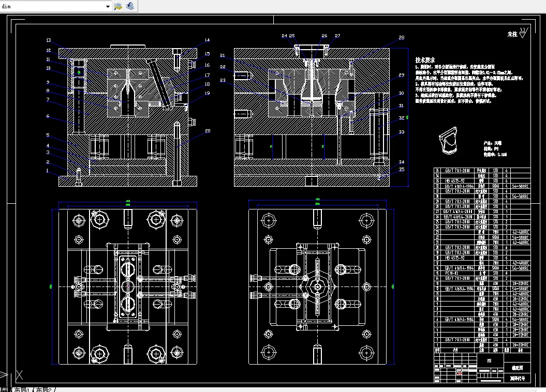The height and width of the screenshot is (392, 546).
Task: Select part callout number 33
Action: click(402, 132)
